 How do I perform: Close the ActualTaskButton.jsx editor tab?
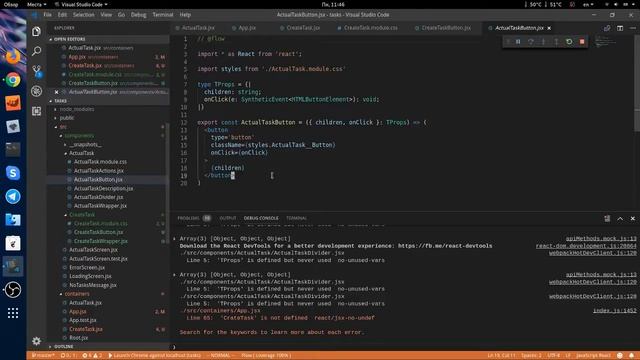tap(549, 28)
